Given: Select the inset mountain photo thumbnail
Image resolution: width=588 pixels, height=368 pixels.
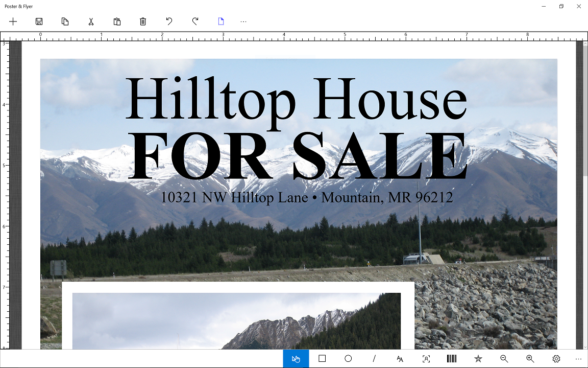Looking at the screenshot, I should pyautogui.click(x=236, y=320).
